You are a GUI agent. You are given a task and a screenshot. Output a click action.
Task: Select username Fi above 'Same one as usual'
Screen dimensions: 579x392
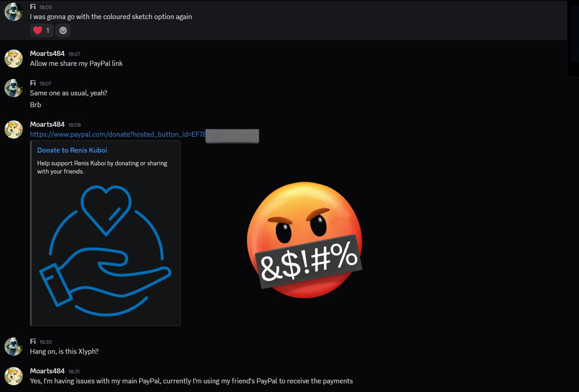pos(33,83)
